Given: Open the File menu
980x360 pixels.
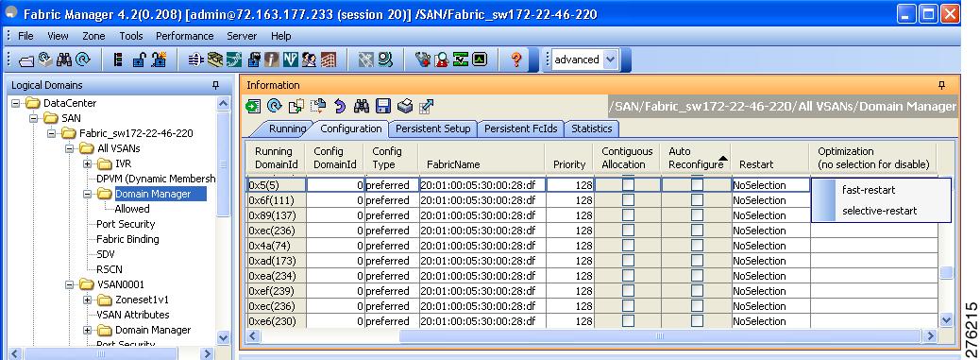Looking at the screenshot, I should click(x=25, y=36).
